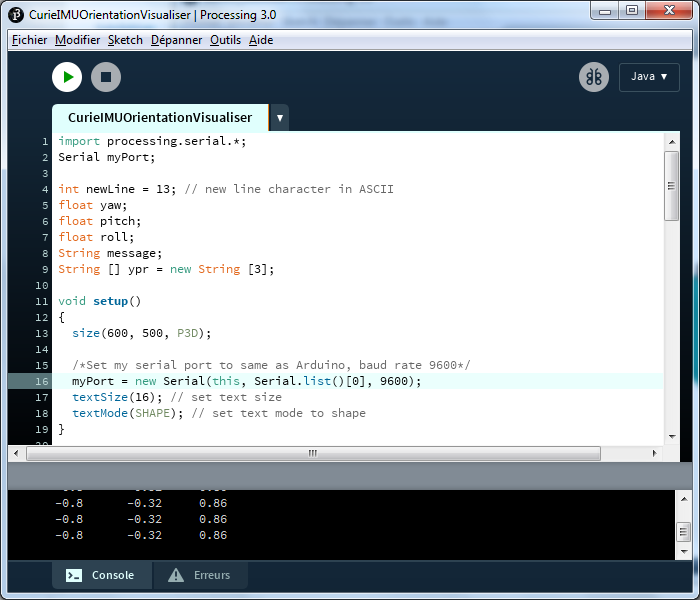Run the sketch with the Play button
Image resolution: width=700 pixels, height=600 pixels.
[x=67, y=77]
